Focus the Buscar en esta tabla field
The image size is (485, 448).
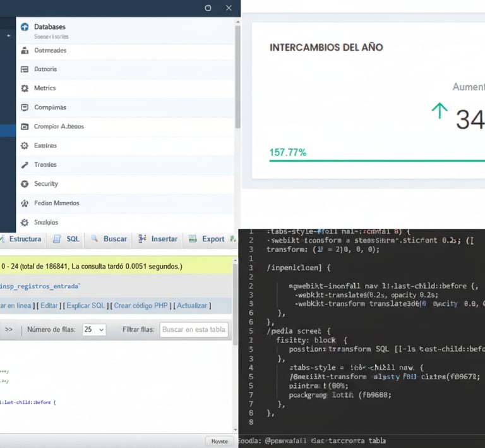pos(194,329)
